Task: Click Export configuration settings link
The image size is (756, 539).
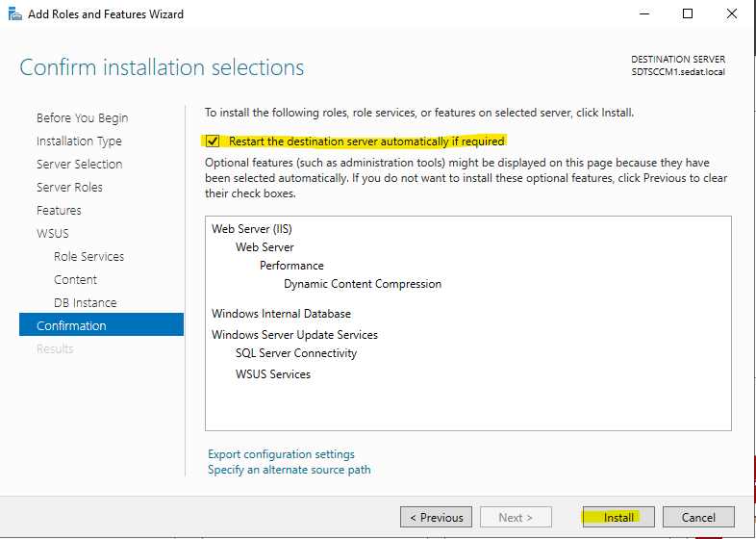Action: [x=281, y=454]
